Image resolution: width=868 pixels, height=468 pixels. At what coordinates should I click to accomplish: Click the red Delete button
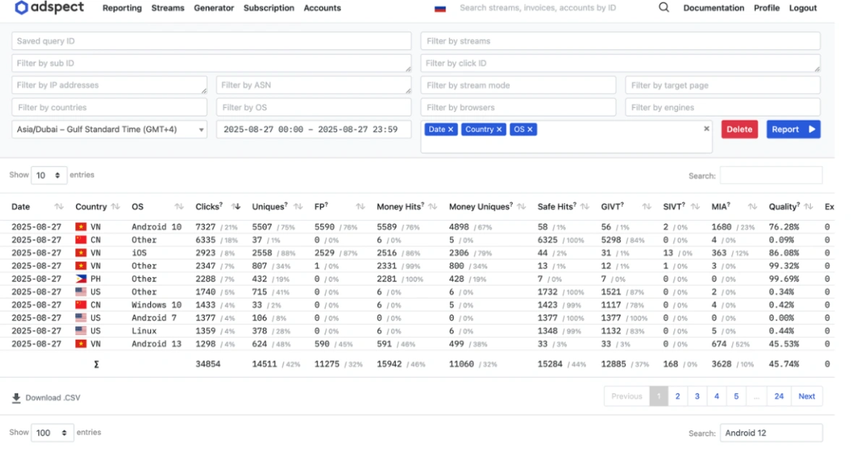tap(739, 129)
